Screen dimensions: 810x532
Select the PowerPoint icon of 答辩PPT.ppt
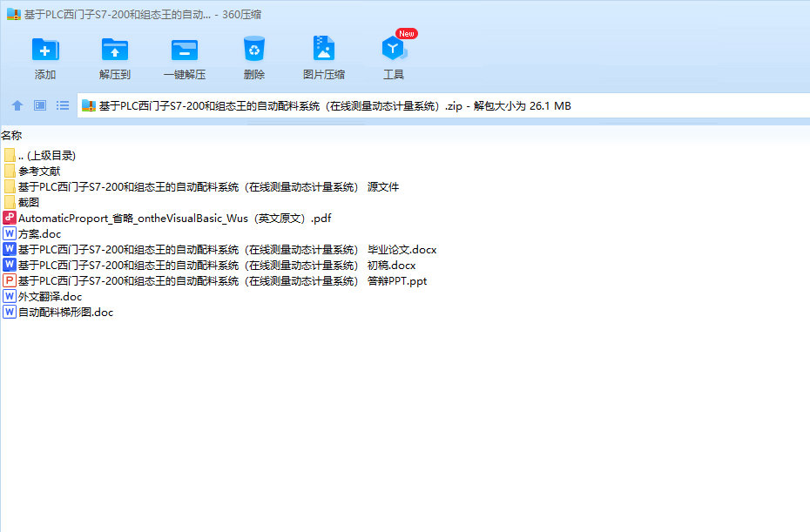pyautogui.click(x=10, y=280)
